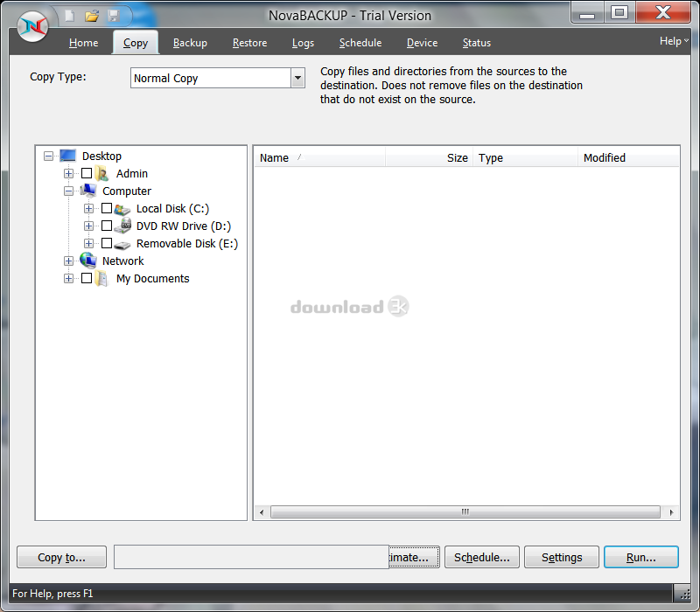The height and width of the screenshot is (612, 700).
Task: Click the Local Disk (C:) drive icon
Action: [122, 209]
